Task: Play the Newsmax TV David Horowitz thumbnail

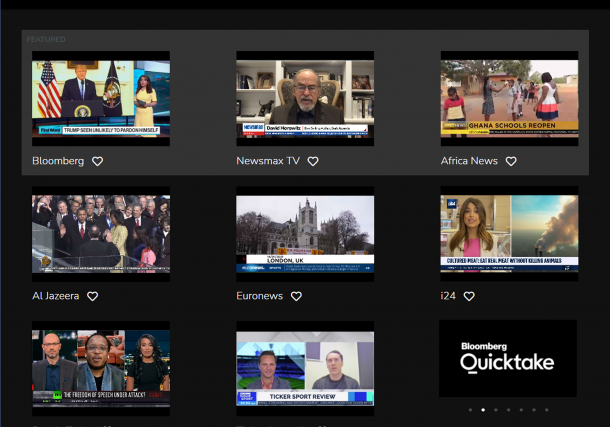Action: pos(305,99)
